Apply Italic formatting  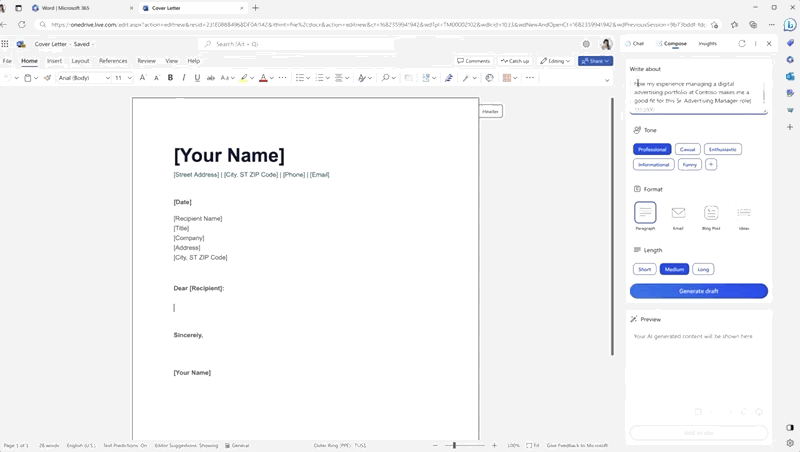point(184,78)
